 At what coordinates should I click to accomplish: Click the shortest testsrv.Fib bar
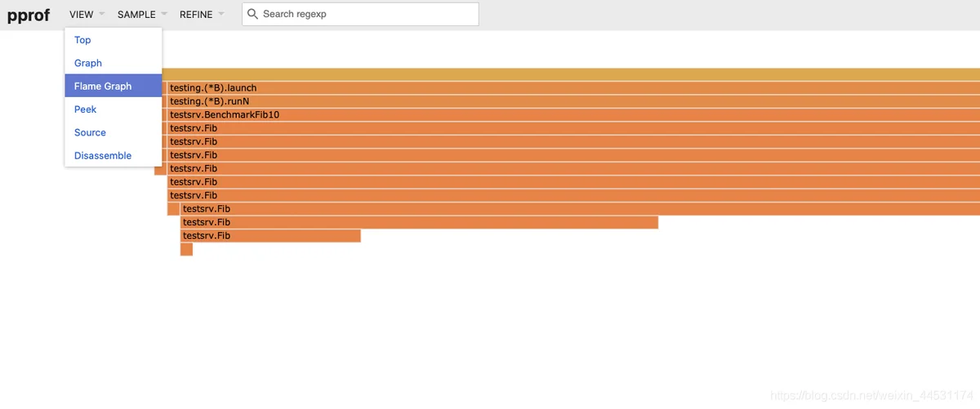pyautogui.click(x=269, y=236)
